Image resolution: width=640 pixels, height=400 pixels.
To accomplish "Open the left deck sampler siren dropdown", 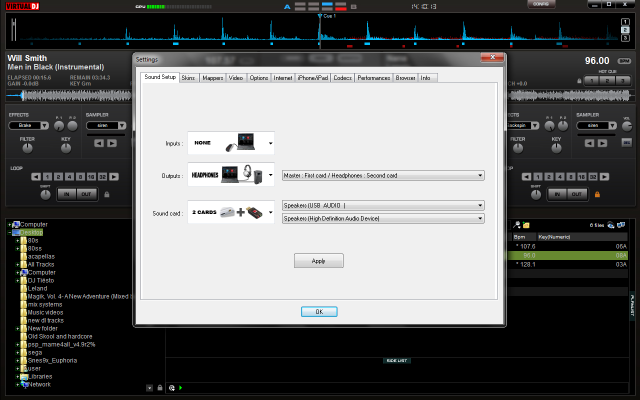I will click(122, 125).
